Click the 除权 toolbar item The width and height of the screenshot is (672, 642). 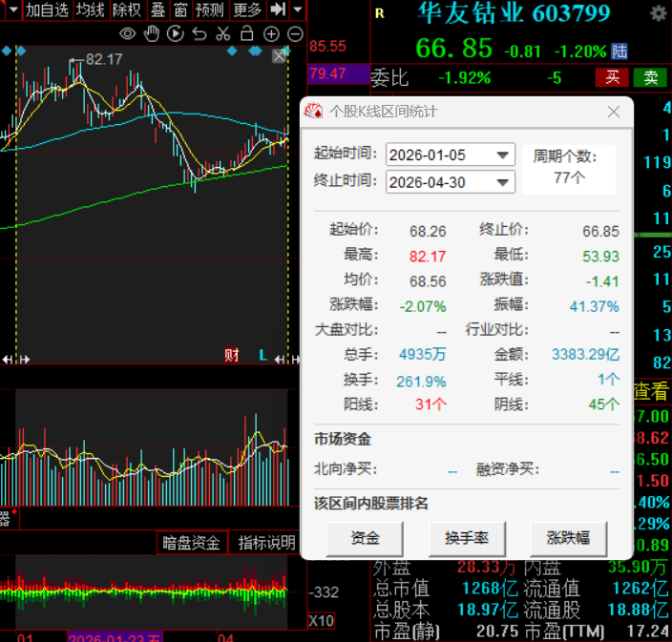click(x=126, y=10)
